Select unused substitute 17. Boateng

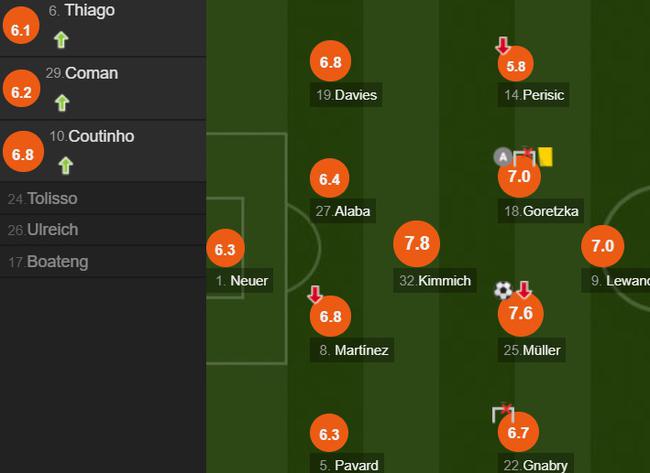coord(103,262)
